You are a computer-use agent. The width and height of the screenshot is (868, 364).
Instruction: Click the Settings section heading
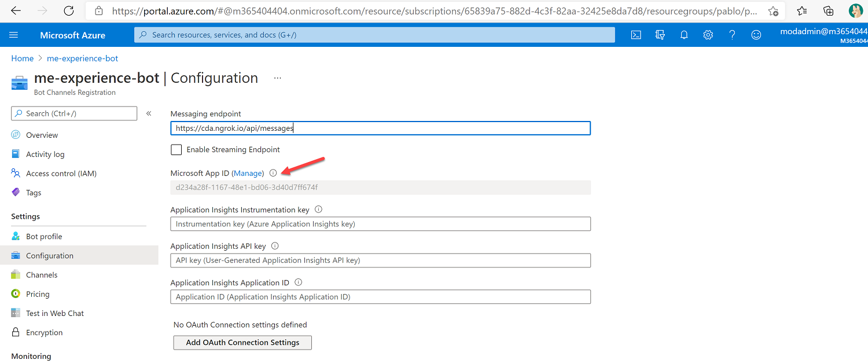coord(25,216)
